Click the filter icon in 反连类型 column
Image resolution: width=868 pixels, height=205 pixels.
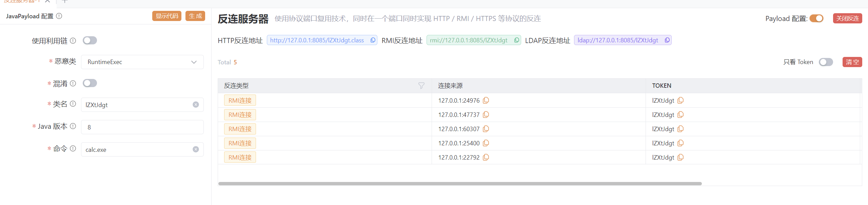click(421, 86)
